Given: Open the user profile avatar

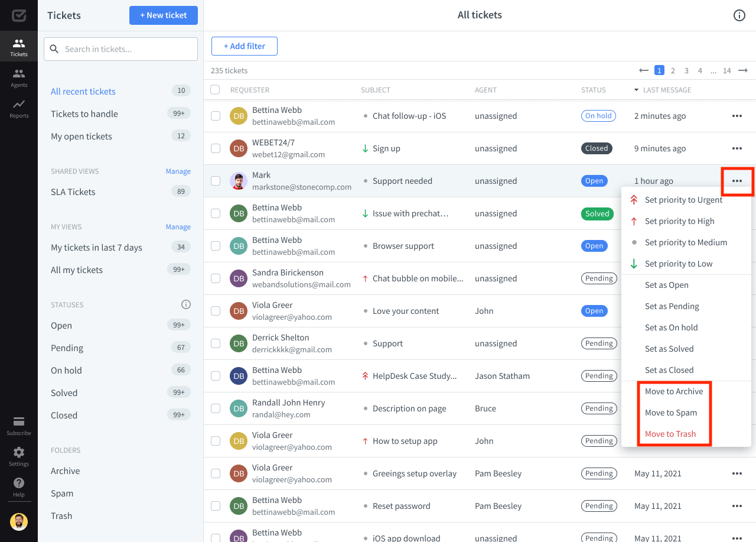Looking at the screenshot, I should pyautogui.click(x=19, y=521).
